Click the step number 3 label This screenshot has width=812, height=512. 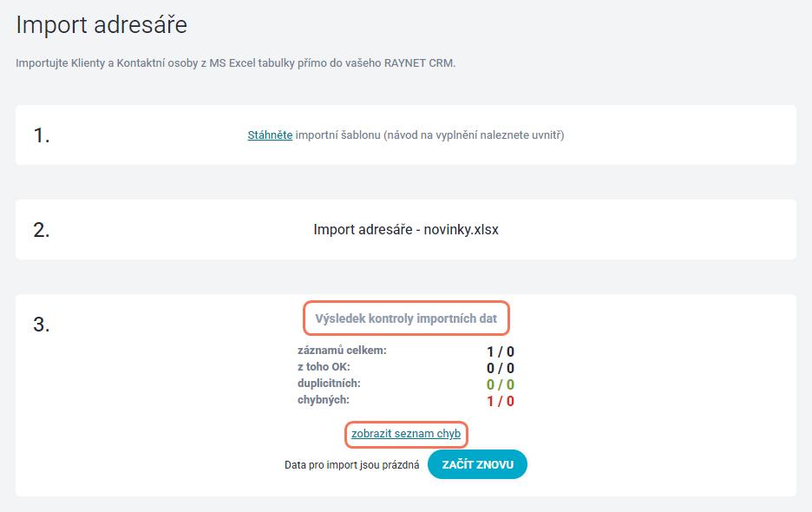(x=42, y=325)
